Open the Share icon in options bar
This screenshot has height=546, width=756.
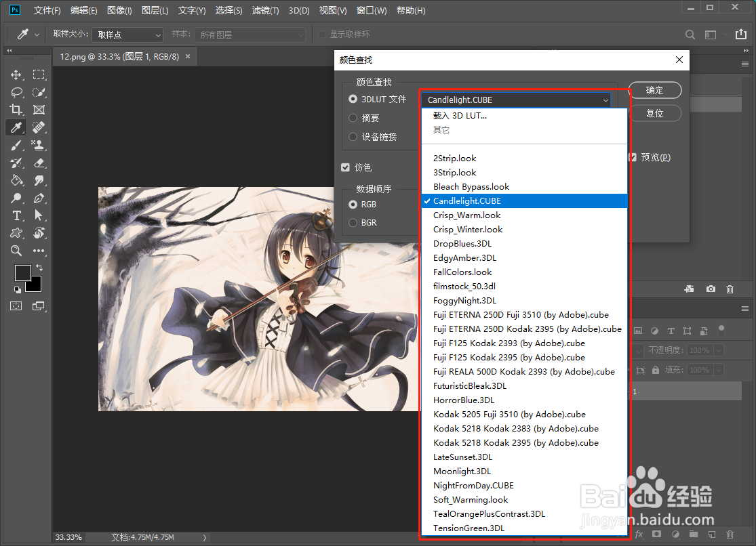pos(740,35)
